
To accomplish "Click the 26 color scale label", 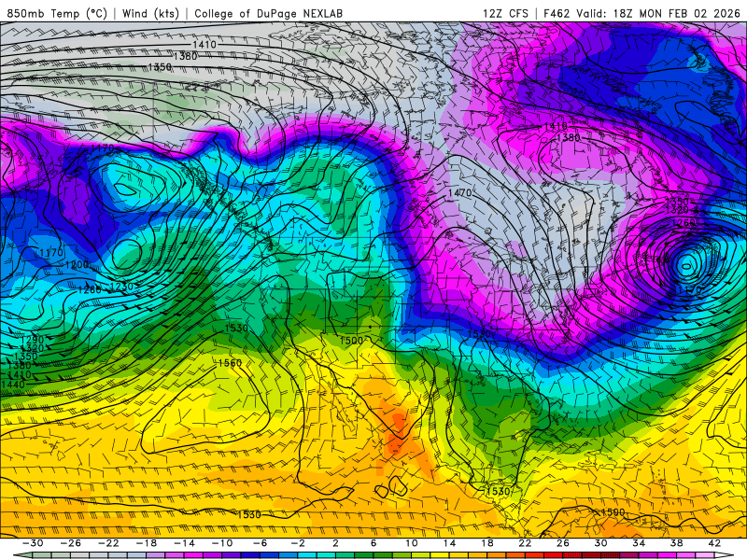I will (563, 543).
